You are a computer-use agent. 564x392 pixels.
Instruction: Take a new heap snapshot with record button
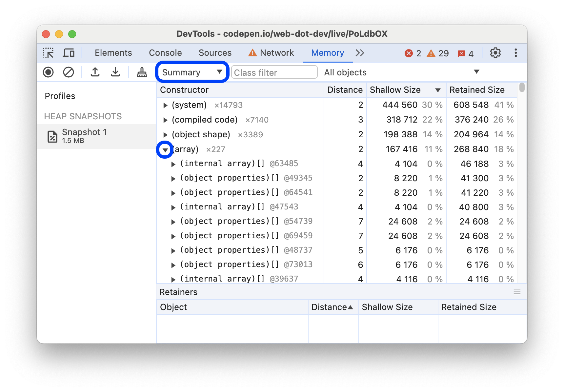point(48,72)
